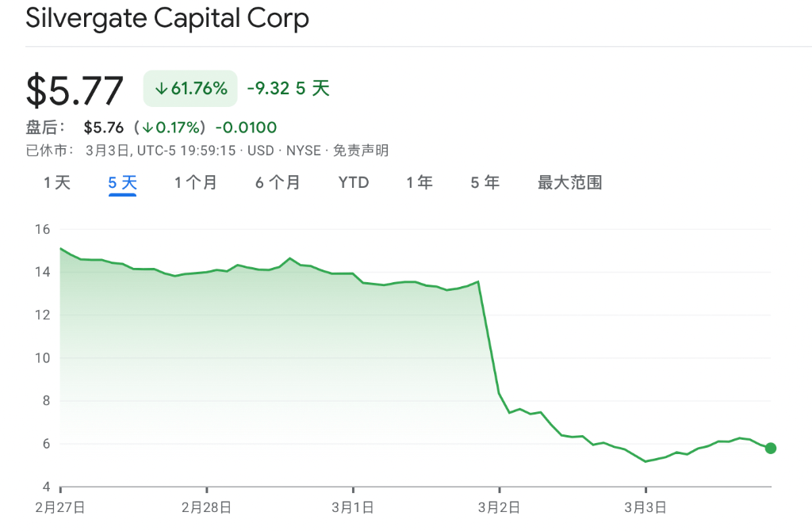
Task: Display the 5年 chart range
Action: coord(485,183)
